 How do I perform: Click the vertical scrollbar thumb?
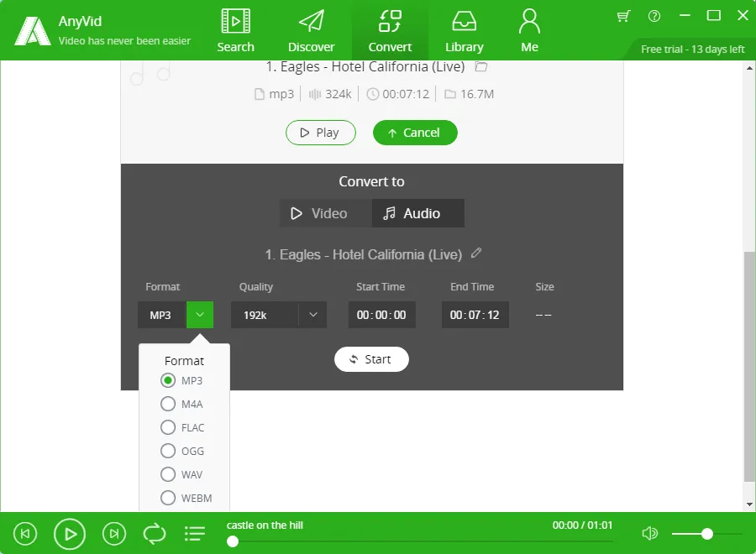pos(749,366)
